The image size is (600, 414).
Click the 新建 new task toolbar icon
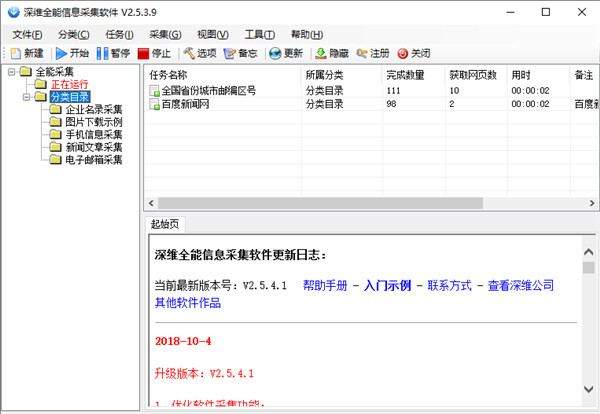[16, 53]
